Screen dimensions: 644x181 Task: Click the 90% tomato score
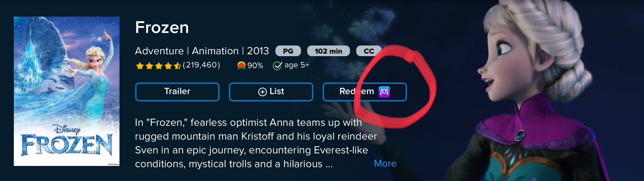[255, 66]
